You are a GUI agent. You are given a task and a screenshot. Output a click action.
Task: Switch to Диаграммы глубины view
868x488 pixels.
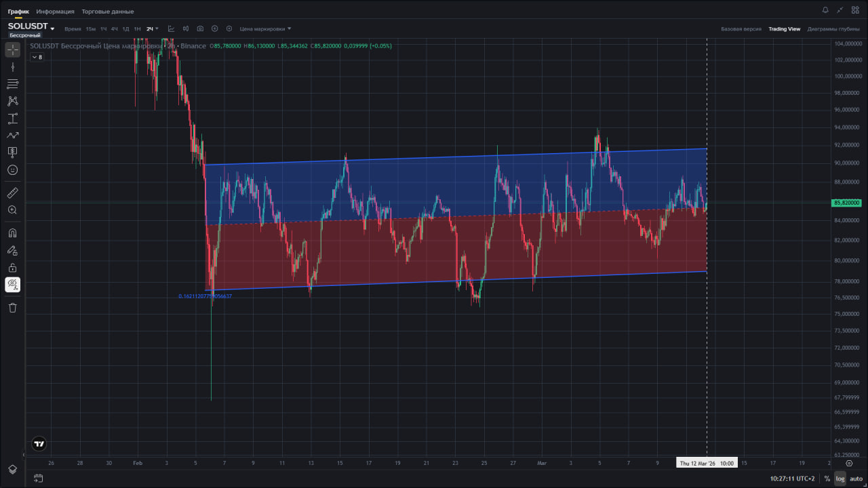click(833, 29)
